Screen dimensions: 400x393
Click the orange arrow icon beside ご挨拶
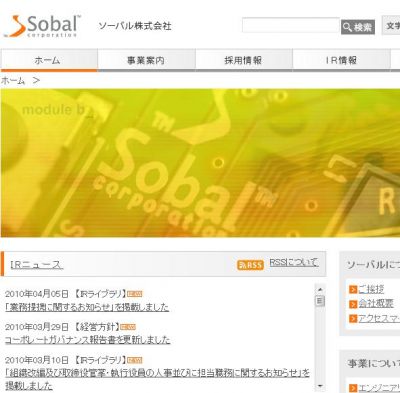point(353,289)
